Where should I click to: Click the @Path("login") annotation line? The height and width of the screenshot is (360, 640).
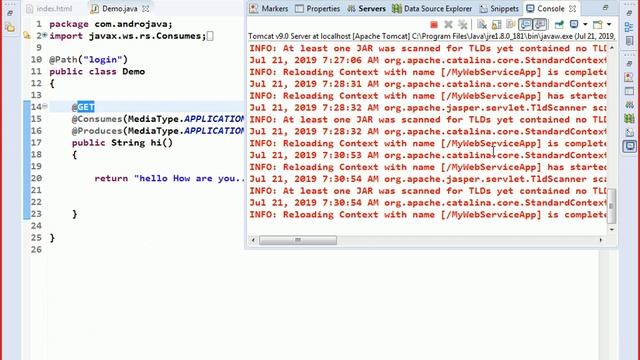tap(89, 60)
